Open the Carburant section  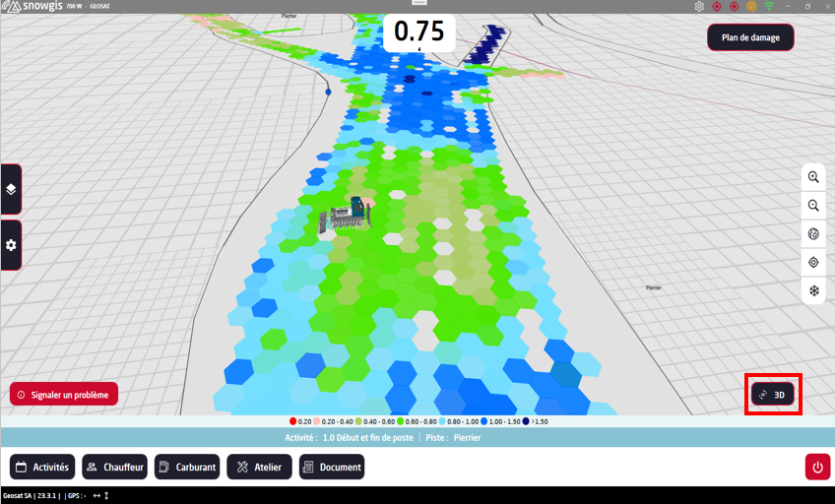coord(187,468)
